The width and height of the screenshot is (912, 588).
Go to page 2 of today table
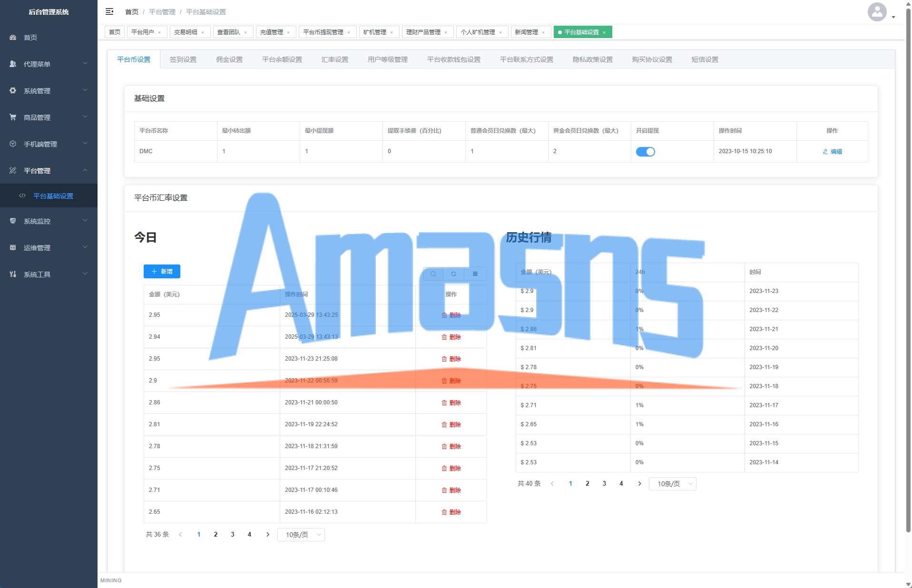pos(216,535)
